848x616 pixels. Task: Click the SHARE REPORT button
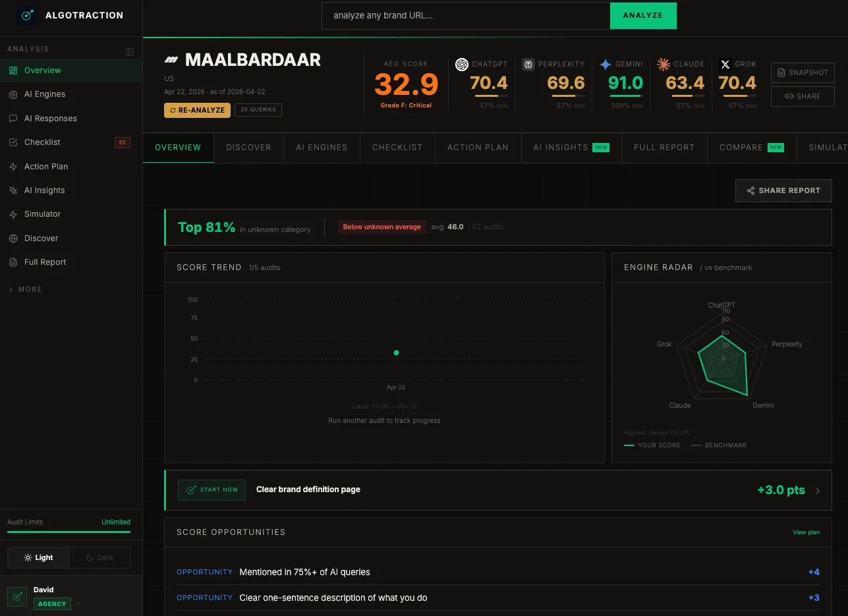783,190
